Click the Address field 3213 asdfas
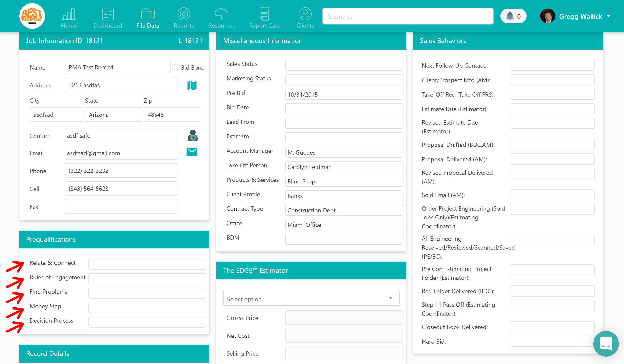Image resolution: width=624 pixels, height=364 pixels. pyautogui.click(x=121, y=85)
